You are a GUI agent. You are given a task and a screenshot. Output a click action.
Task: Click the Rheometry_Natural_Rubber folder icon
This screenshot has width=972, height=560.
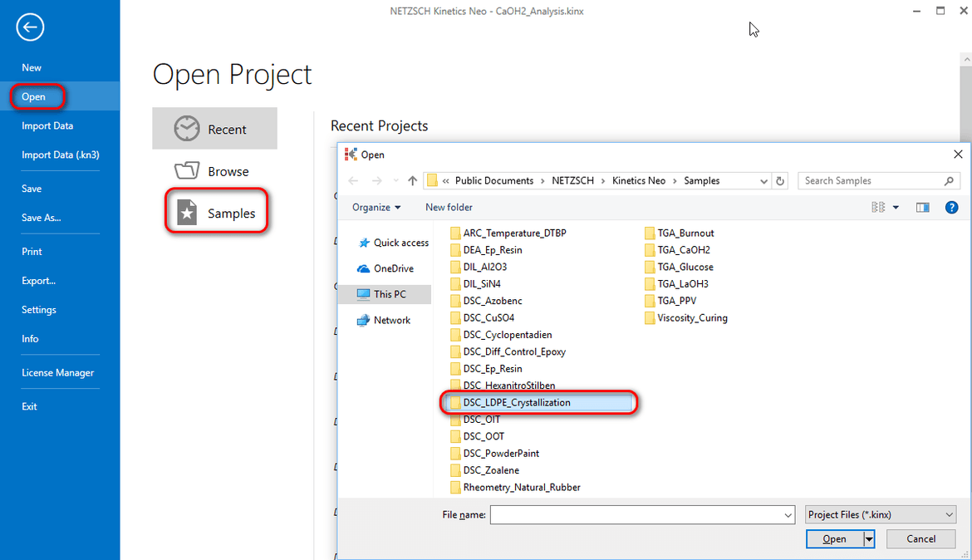[455, 488]
